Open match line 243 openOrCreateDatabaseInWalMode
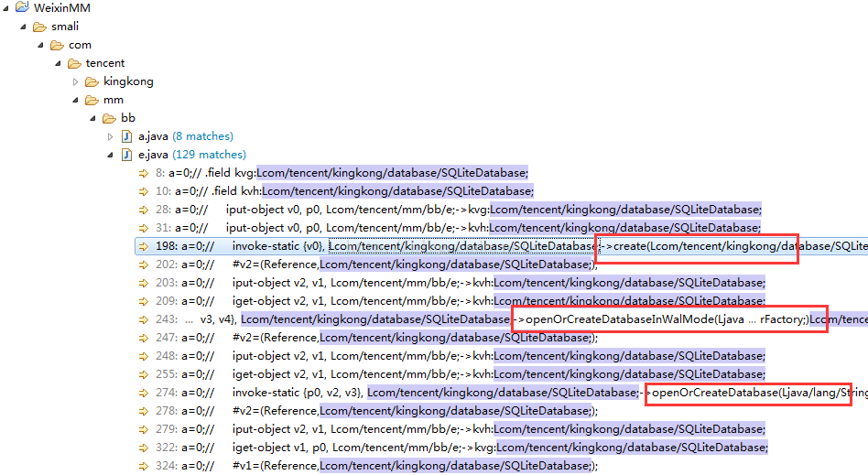This screenshot has width=868, height=475. [x=512, y=319]
